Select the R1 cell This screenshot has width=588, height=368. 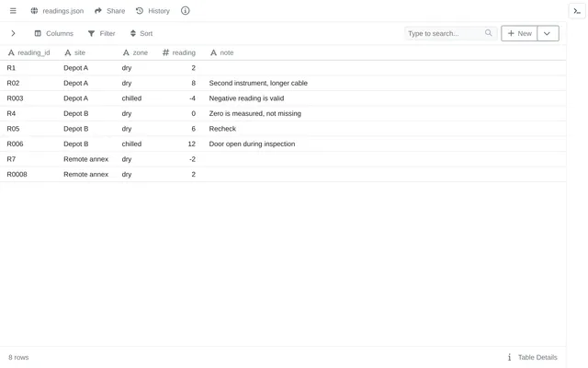tap(11, 68)
